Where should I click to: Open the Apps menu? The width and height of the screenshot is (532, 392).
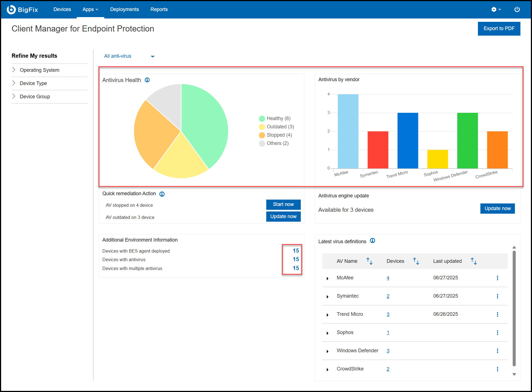(x=90, y=9)
